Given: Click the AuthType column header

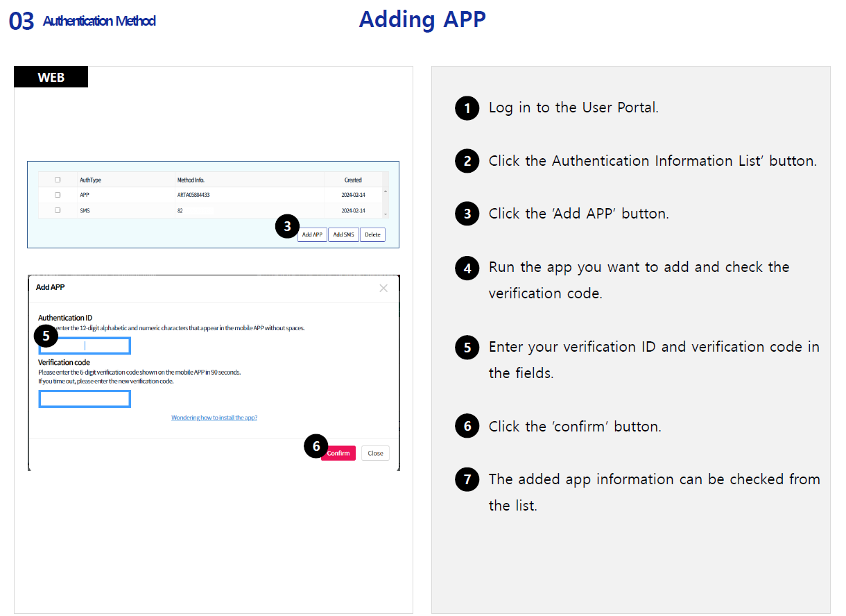Looking at the screenshot, I should 91,180.
